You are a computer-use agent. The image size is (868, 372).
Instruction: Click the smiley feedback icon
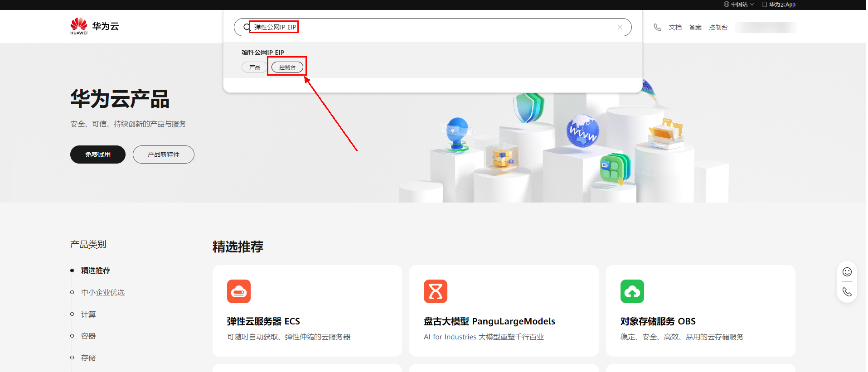pos(847,272)
